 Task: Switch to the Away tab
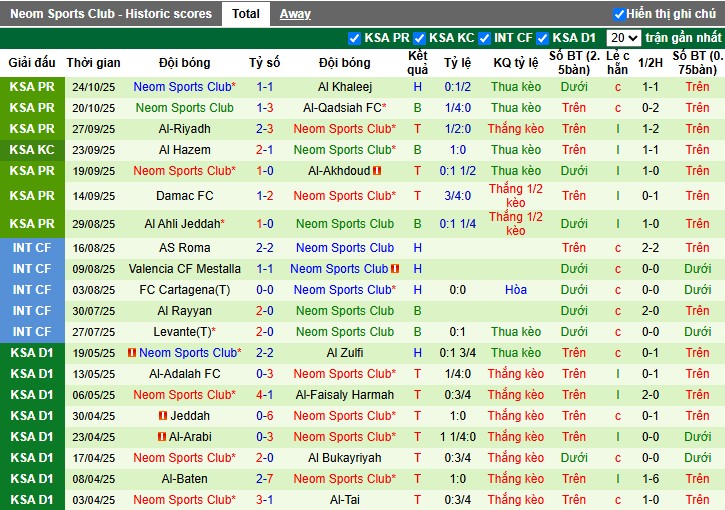point(294,14)
